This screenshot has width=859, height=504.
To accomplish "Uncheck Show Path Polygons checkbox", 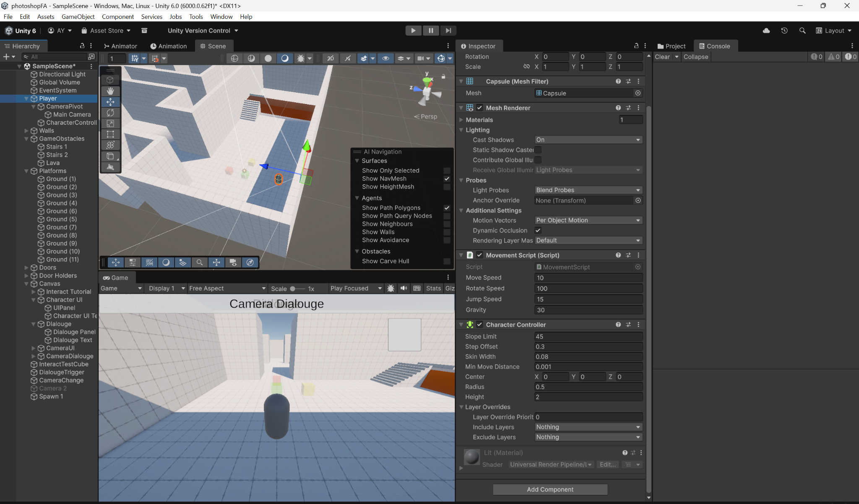I will pyautogui.click(x=447, y=208).
